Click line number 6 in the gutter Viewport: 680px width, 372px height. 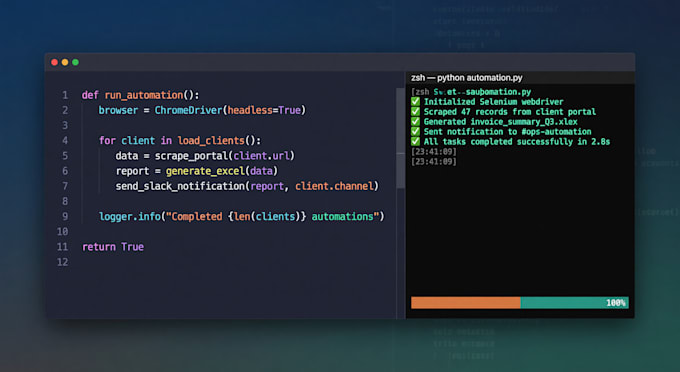click(65, 171)
